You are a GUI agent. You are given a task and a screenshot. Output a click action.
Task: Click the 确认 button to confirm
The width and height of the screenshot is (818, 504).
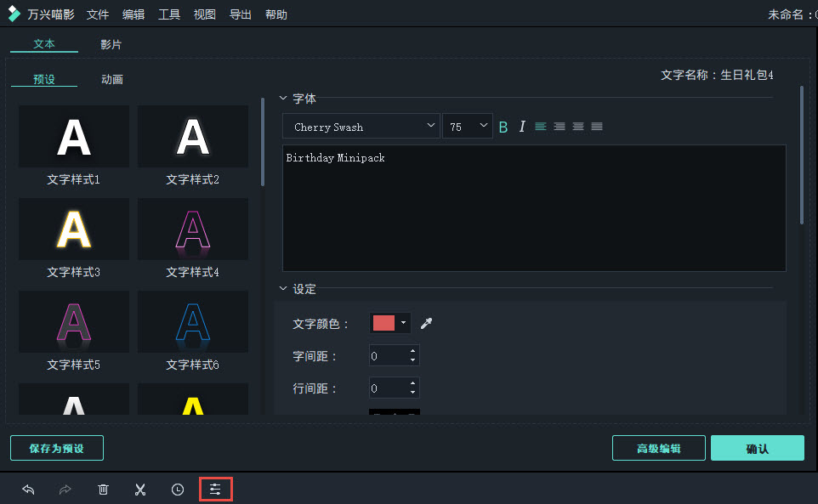[x=757, y=448]
